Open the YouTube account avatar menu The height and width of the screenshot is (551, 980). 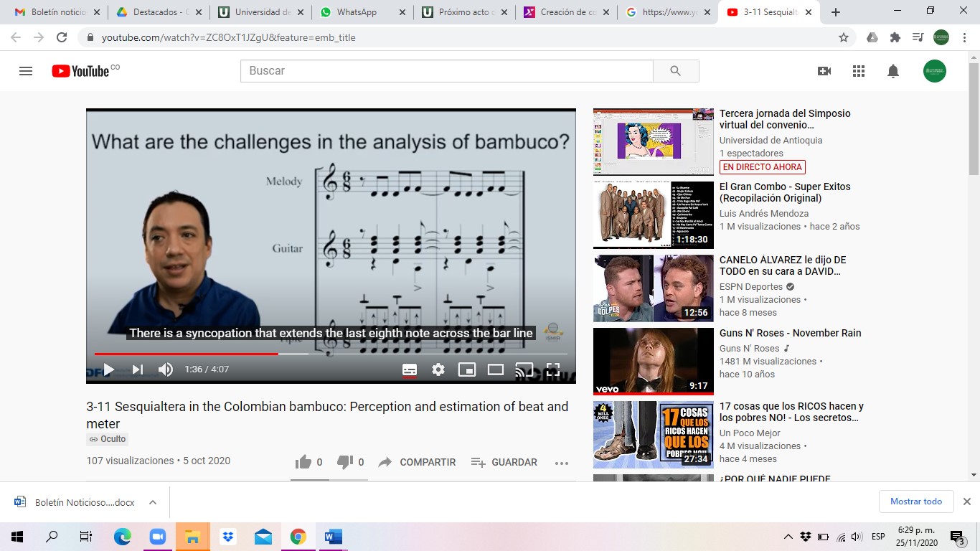[x=935, y=71]
